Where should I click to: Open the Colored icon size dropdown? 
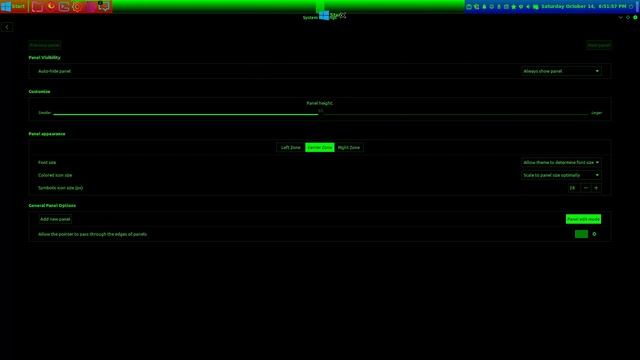coord(561,175)
